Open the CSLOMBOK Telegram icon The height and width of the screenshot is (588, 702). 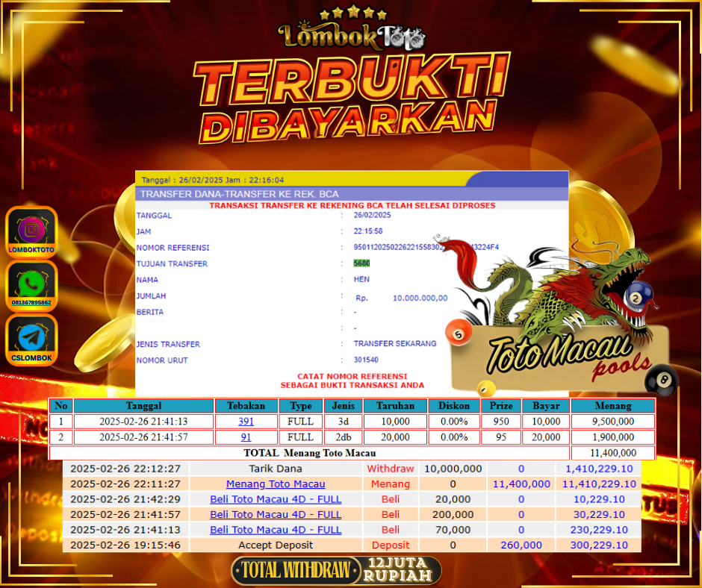pos(31,337)
